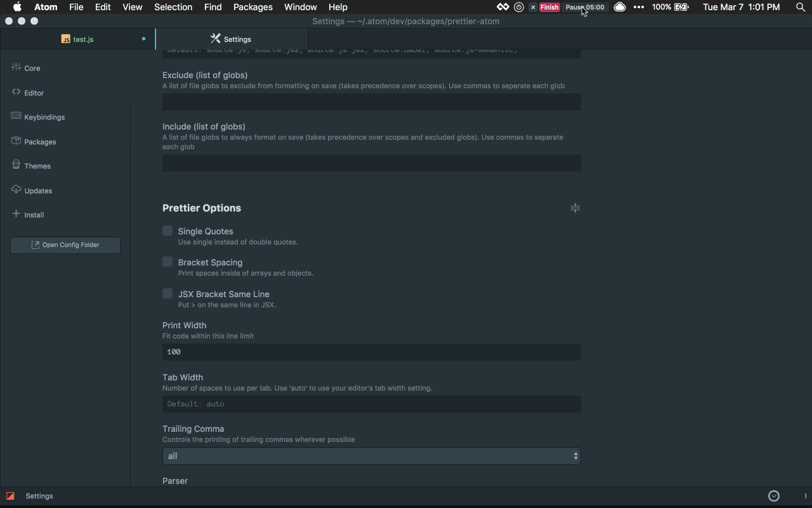Click the Prettier Options heading
This screenshot has height=508, width=812.
(202, 208)
